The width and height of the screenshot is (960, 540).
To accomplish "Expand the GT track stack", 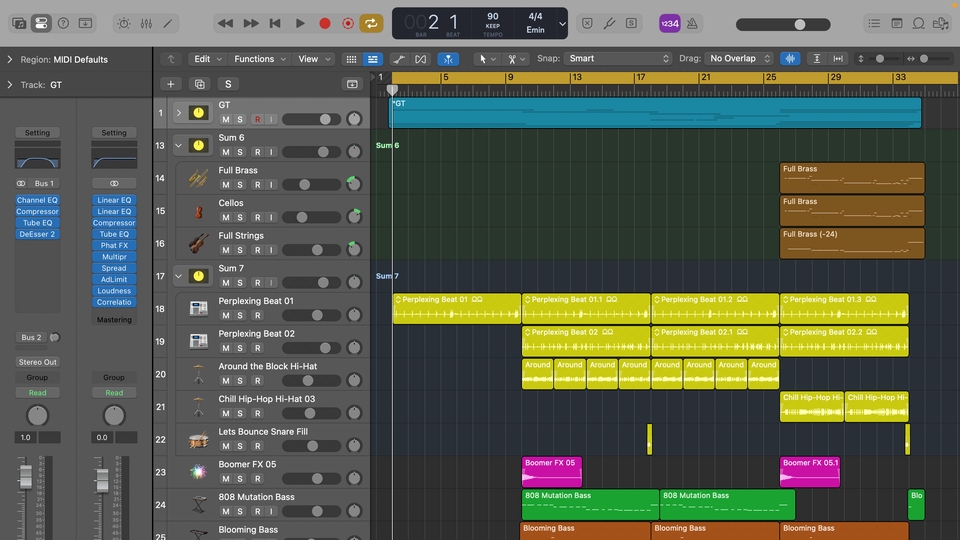I will 179,112.
